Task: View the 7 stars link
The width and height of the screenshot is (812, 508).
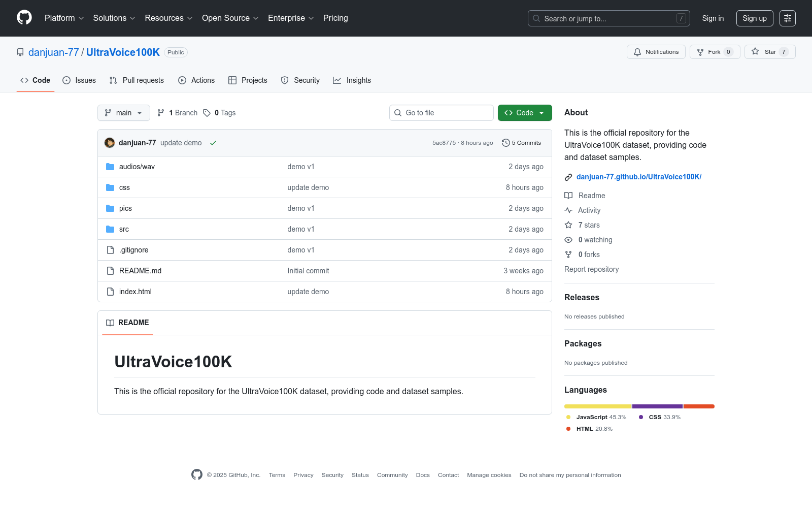Action: (x=583, y=225)
